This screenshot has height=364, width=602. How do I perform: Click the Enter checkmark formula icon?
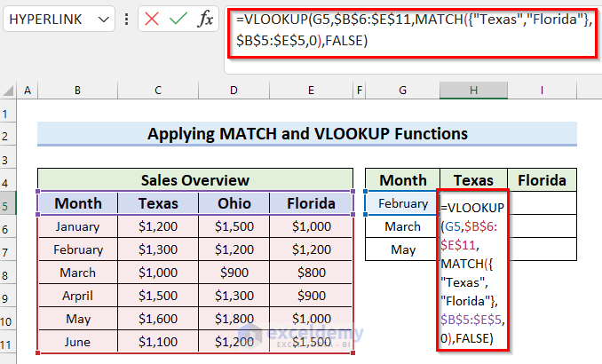pos(178,19)
